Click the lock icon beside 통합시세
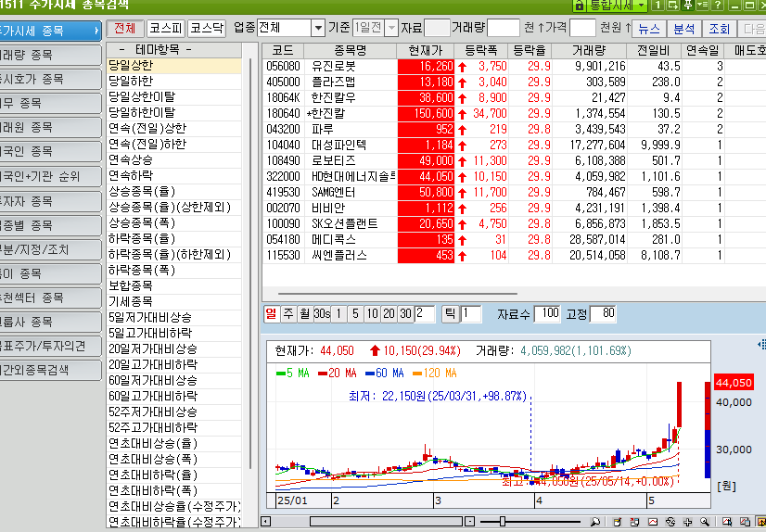766x532 pixels. click(x=580, y=6)
